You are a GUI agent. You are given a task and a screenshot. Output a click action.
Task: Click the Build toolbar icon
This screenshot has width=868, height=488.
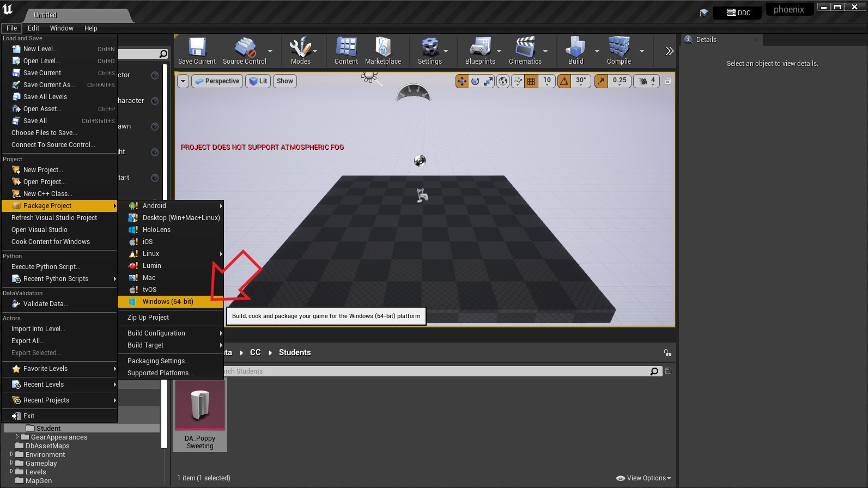click(576, 51)
